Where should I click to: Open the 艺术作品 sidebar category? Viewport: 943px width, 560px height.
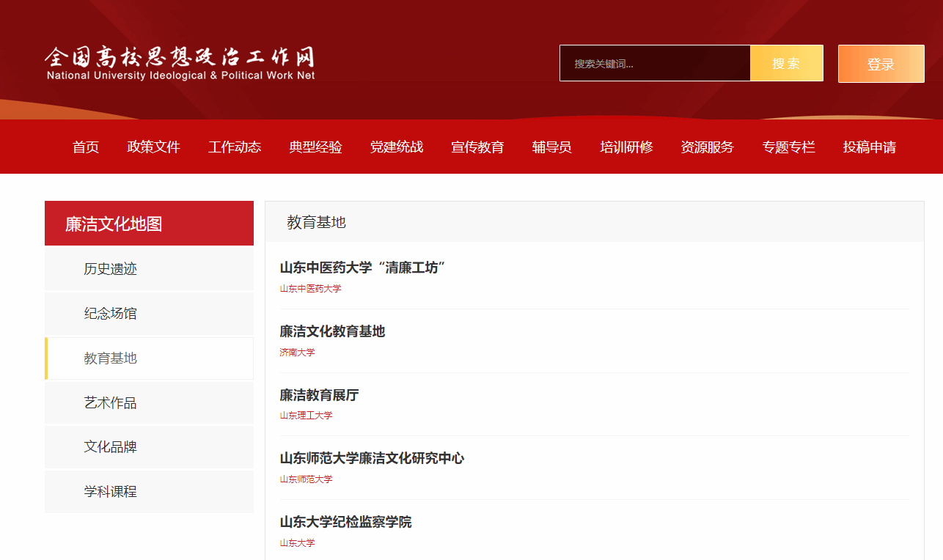point(110,403)
